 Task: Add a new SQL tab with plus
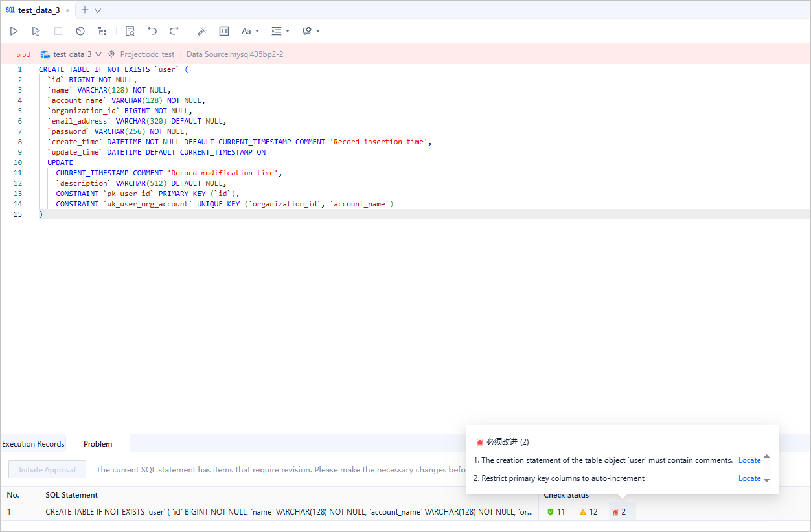pos(85,10)
